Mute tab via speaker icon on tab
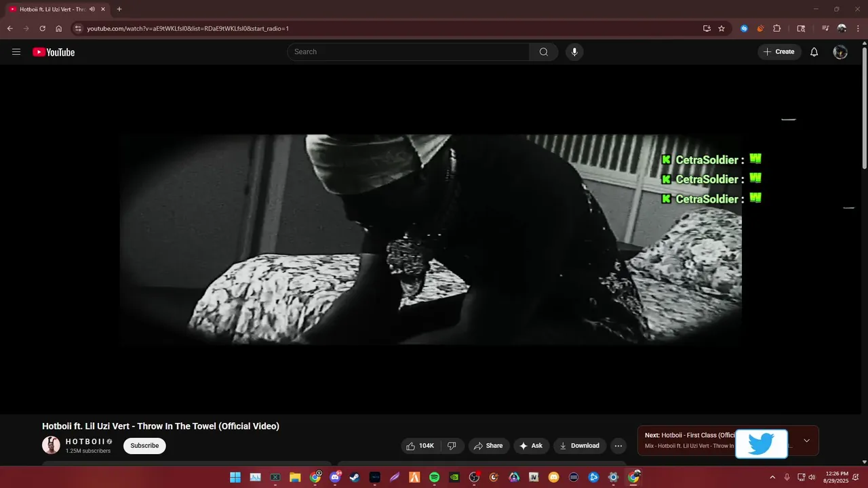Viewport: 868px width, 488px height. tap(92, 9)
